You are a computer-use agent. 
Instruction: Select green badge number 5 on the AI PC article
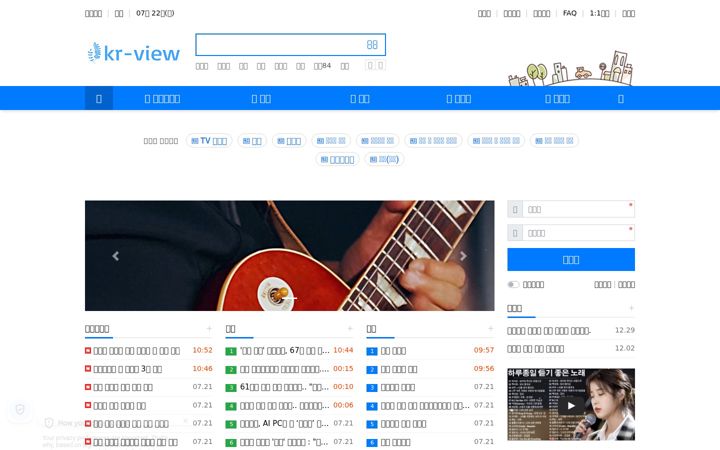[231, 424]
